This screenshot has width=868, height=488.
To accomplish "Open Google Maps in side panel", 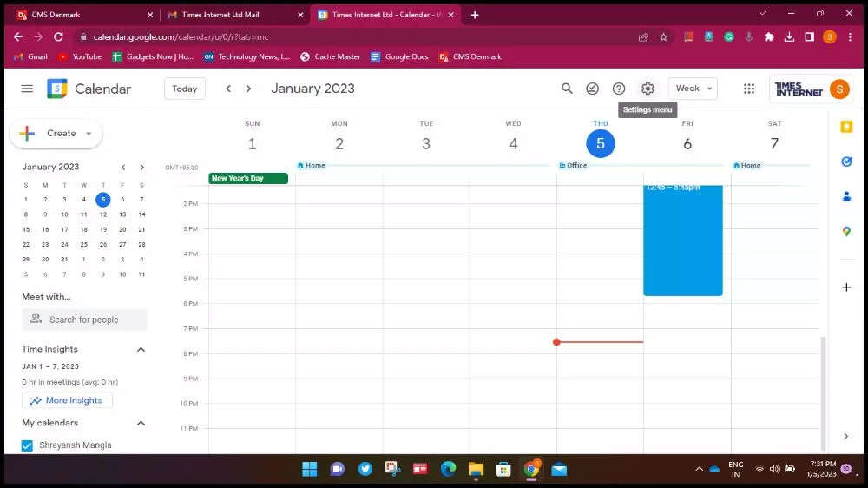I will click(846, 231).
